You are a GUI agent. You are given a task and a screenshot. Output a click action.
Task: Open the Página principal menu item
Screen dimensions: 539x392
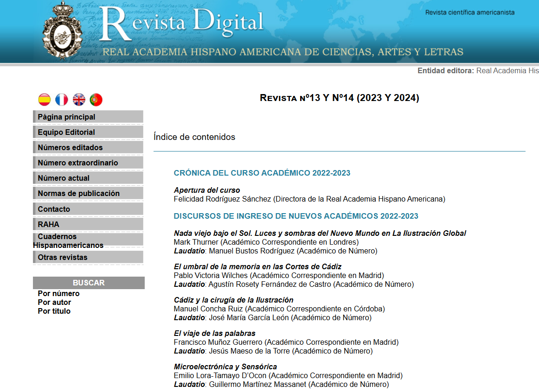(66, 117)
